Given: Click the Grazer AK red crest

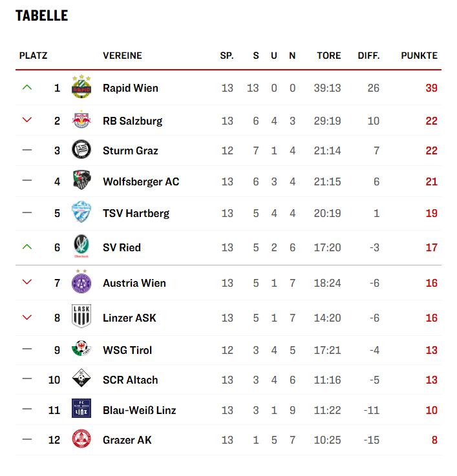Looking at the screenshot, I should tap(81, 440).
